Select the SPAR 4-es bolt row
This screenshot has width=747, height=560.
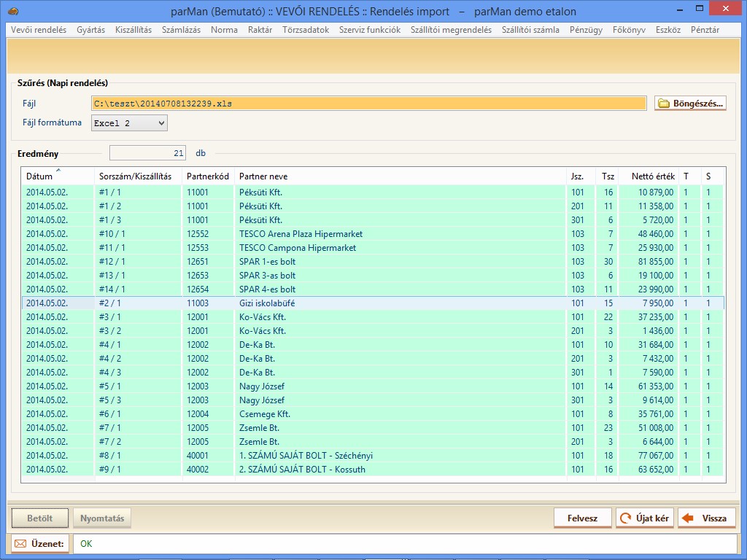373,289
